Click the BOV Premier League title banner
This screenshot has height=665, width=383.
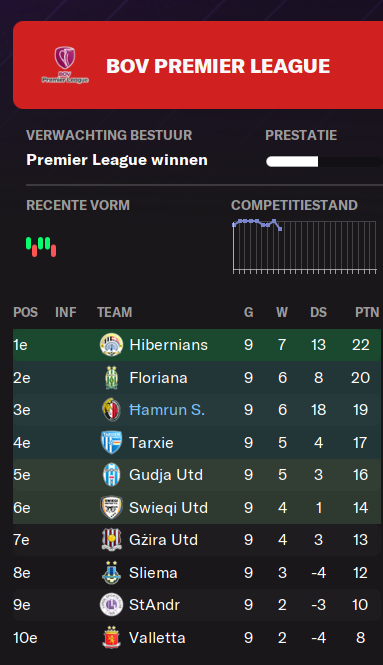coord(198,65)
